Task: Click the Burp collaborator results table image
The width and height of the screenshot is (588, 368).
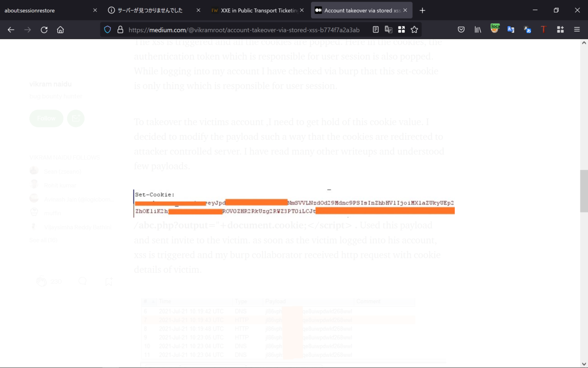Action: (278, 328)
